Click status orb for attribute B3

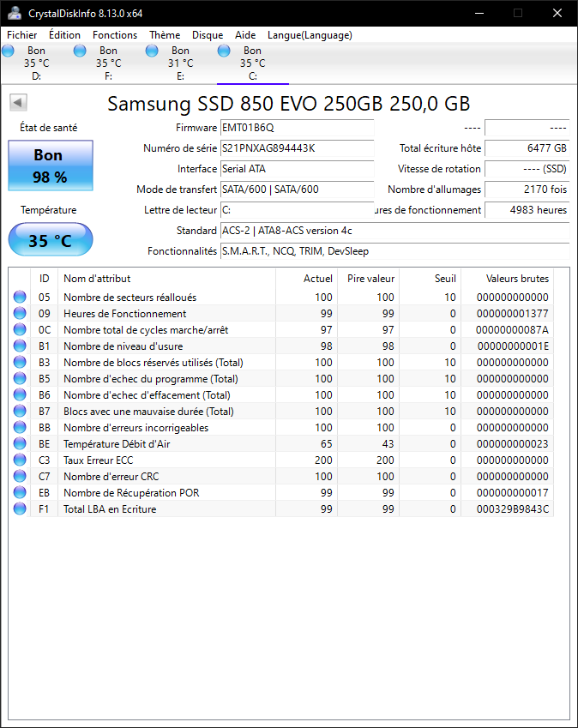20,362
